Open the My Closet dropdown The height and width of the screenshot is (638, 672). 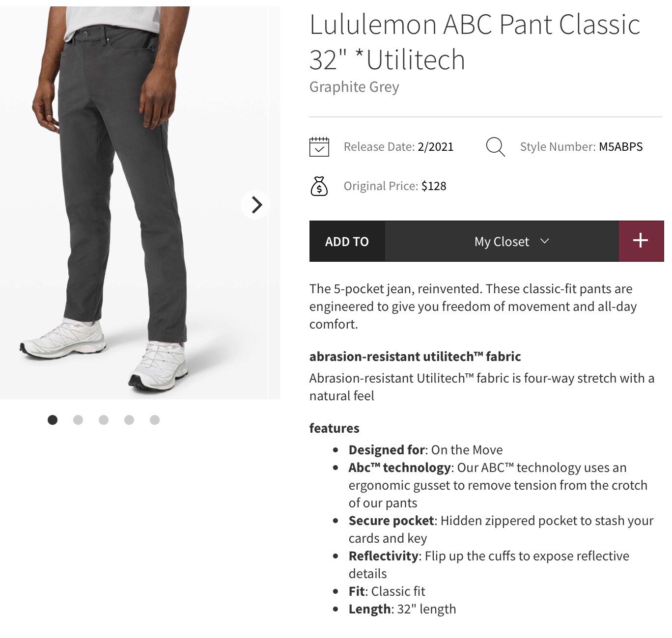[x=501, y=241]
